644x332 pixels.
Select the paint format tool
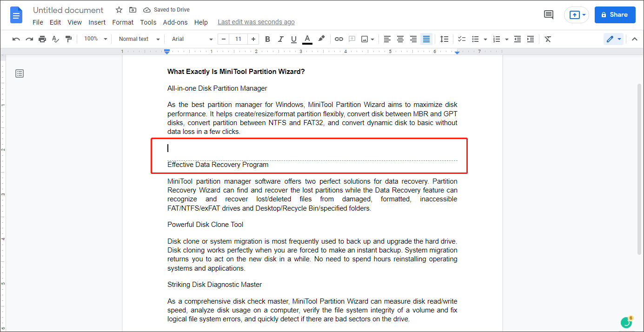[x=69, y=39]
